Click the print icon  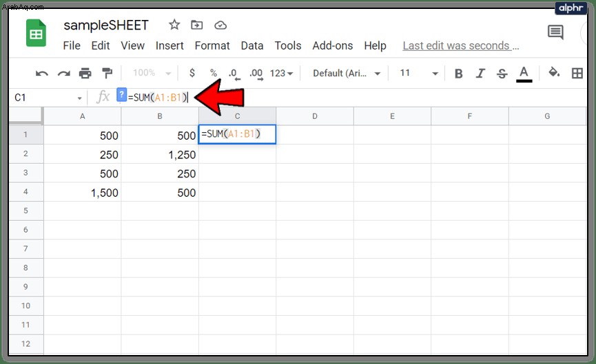(x=85, y=73)
